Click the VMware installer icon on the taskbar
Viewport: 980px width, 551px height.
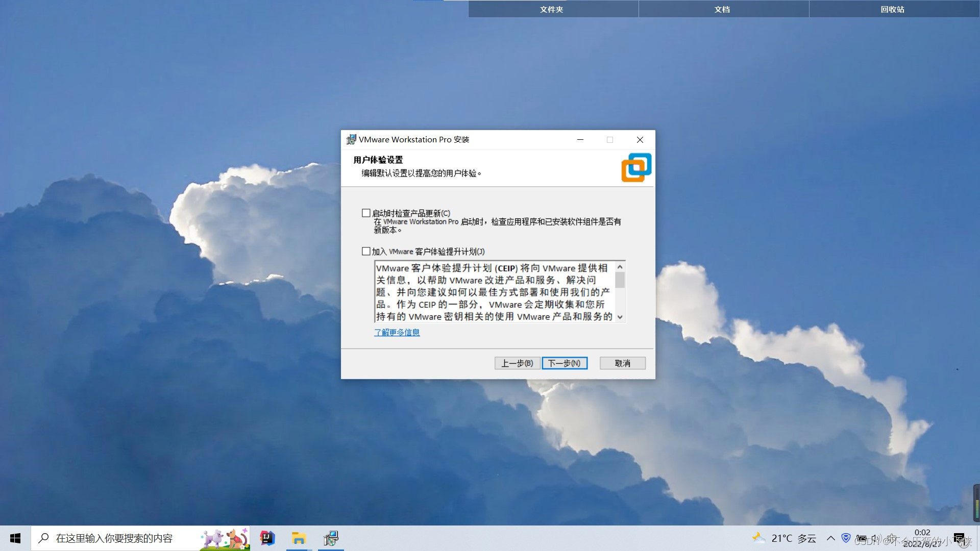[331, 538]
